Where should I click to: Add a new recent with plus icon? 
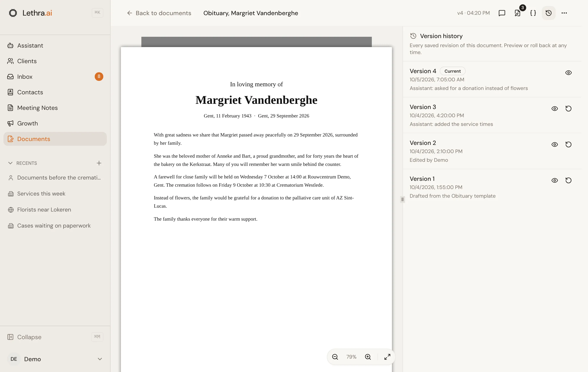[x=99, y=163]
